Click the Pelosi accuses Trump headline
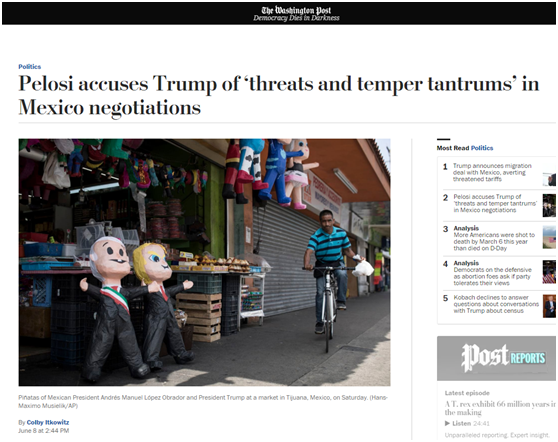Viewport: 558px width, 442px height. point(279,95)
